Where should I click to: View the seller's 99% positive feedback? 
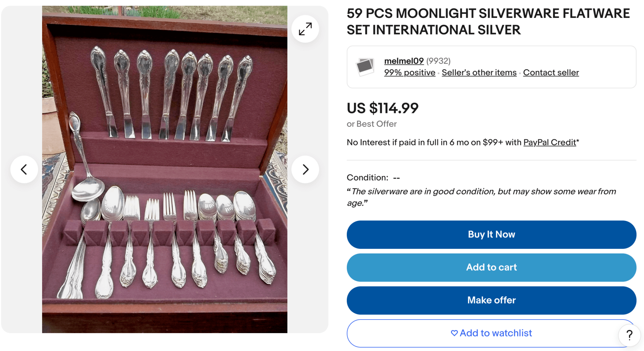click(409, 72)
